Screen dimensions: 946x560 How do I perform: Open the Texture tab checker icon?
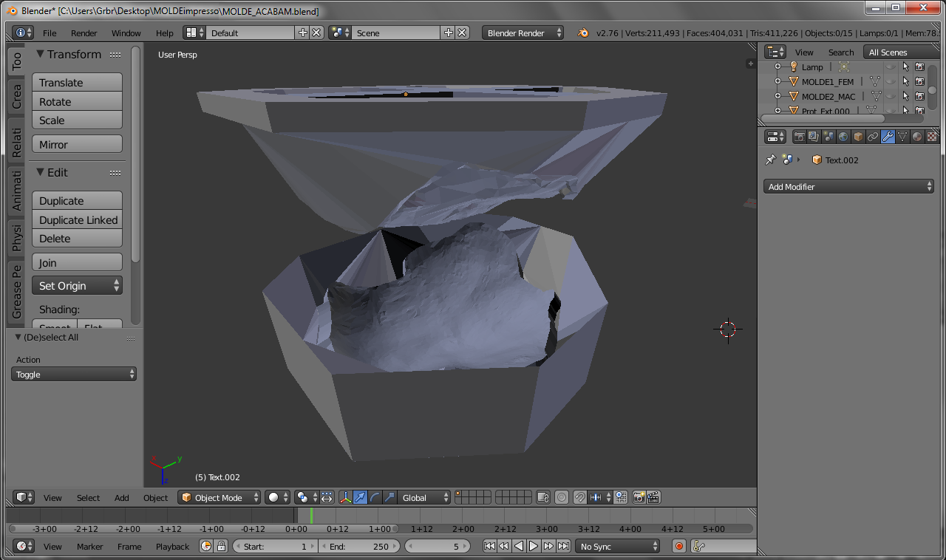point(932,137)
